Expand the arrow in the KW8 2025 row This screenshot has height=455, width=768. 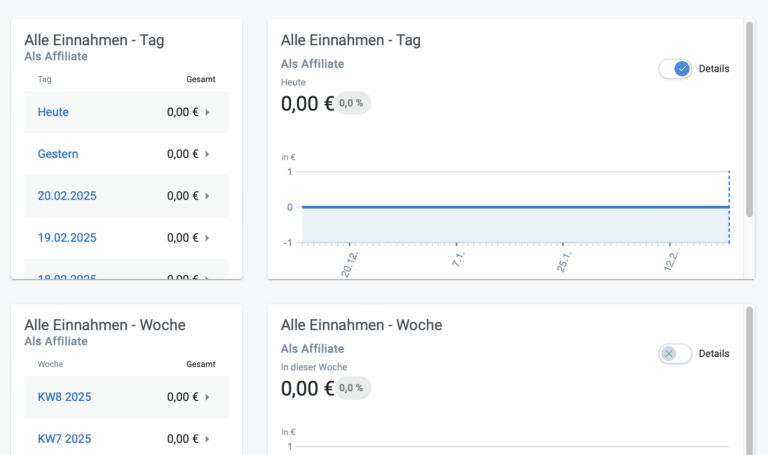coord(207,397)
